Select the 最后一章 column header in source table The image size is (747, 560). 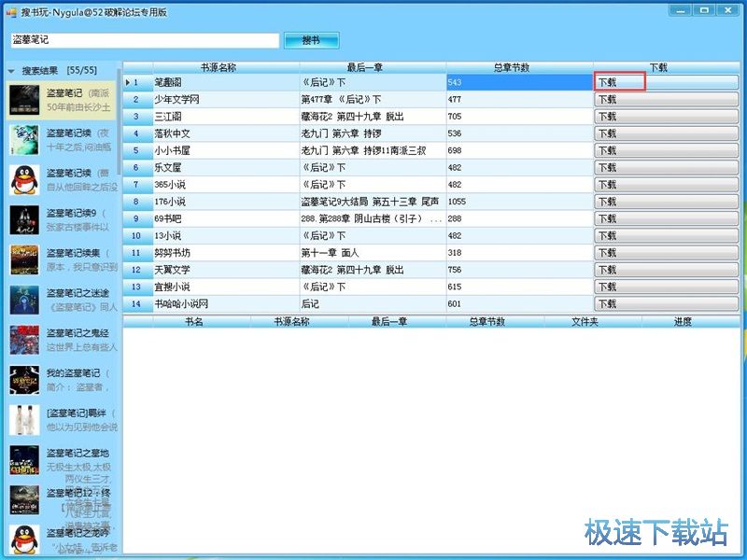coord(371,67)
